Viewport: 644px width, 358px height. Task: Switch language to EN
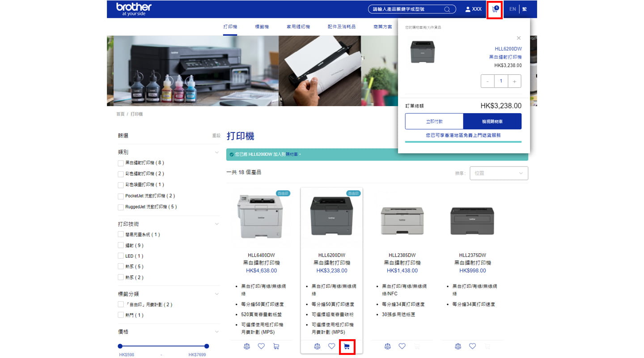pos(513,9)
